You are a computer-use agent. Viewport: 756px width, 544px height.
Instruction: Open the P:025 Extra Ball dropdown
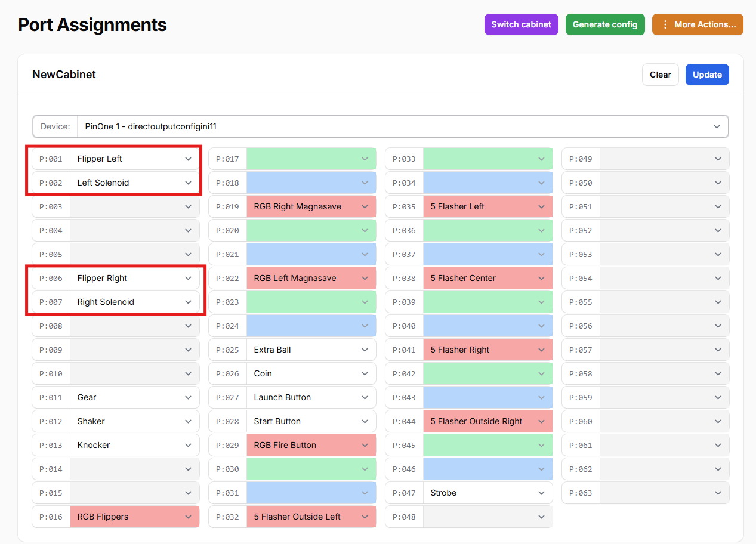tap(311, 350)
